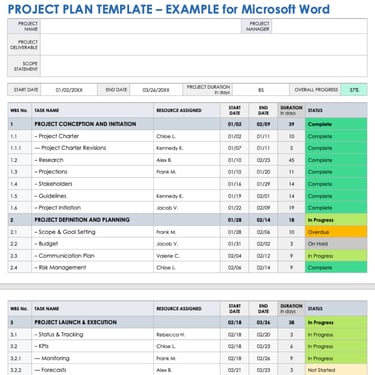
Task: Click the Start Date value 01/02/20XX
Action: 69,90
